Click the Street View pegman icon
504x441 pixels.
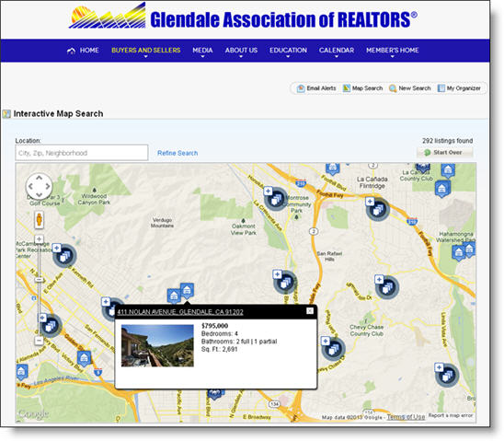(x=39, y=220)
